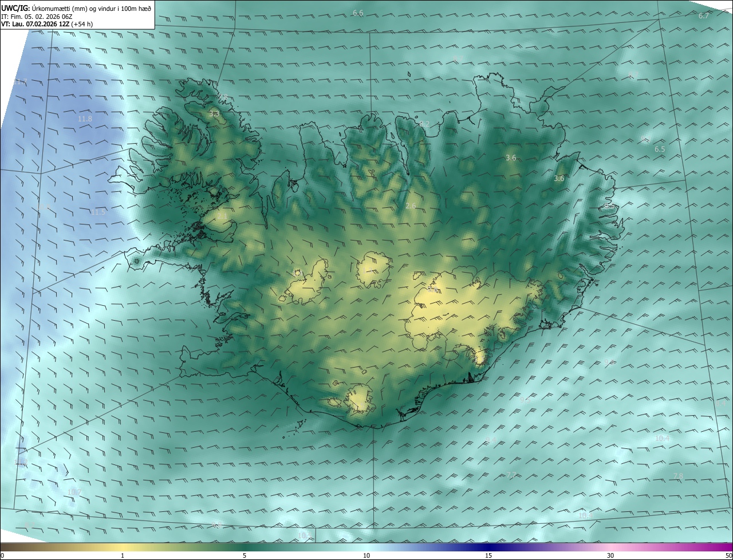Click the 11.8 value label on the map
Viewport: 733px width, 560px height.
tap(85, 119)
